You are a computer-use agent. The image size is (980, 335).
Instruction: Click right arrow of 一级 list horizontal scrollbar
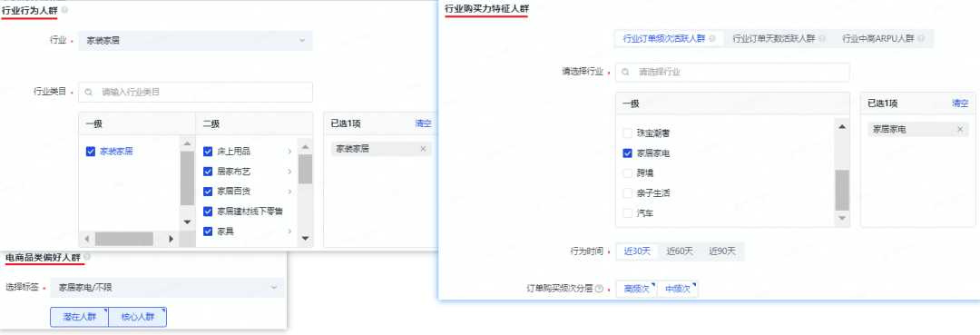coord(172,239)
